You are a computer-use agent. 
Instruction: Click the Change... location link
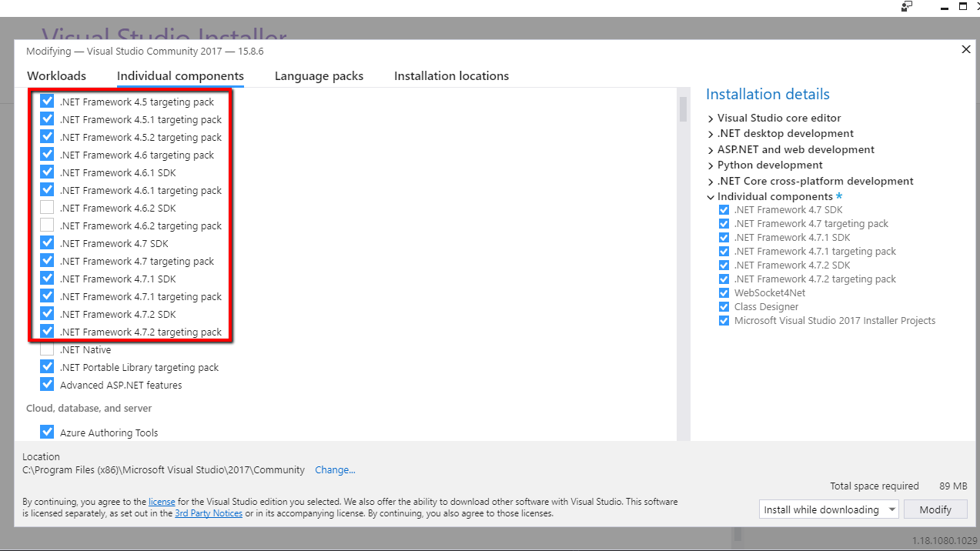pos(335,470)
